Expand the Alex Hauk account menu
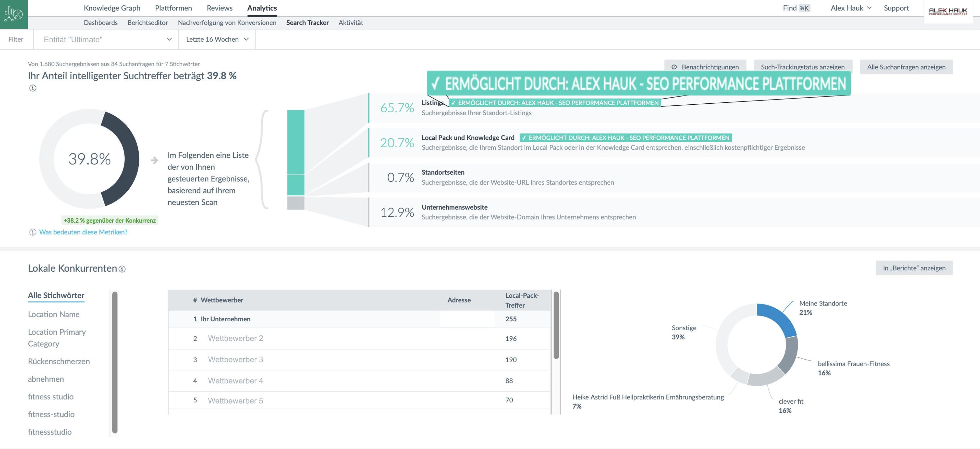This screenshot has height=449, width=980. tap(851, 8)
